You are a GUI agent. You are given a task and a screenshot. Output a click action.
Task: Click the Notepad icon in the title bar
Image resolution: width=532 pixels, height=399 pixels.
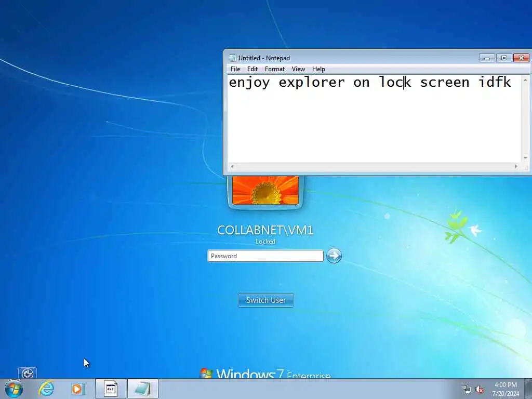232,58
